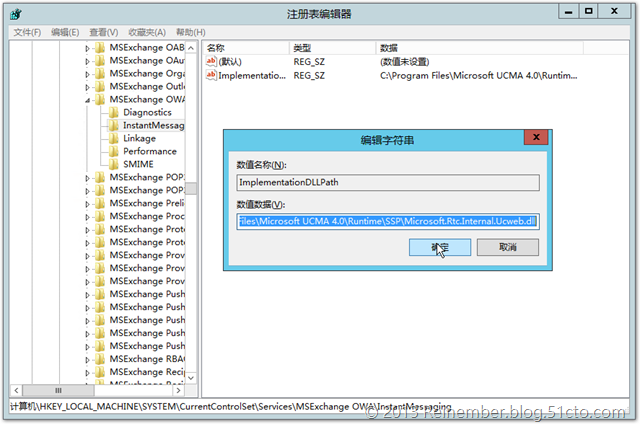This screenshot has height=424, width=640.
Task: Collapse the MSExchange OWA tree node
Action: tap(88, 100)
